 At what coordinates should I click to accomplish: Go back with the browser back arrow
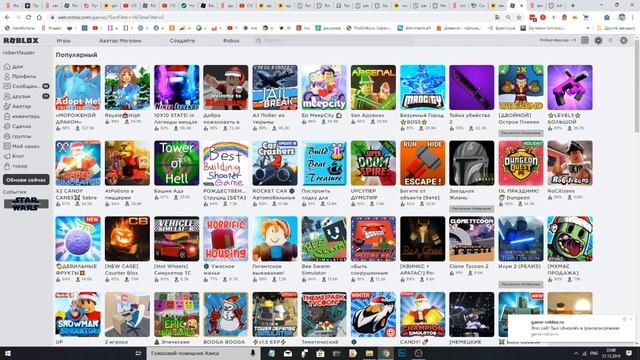pyautogui.click(x=7, y=18)
